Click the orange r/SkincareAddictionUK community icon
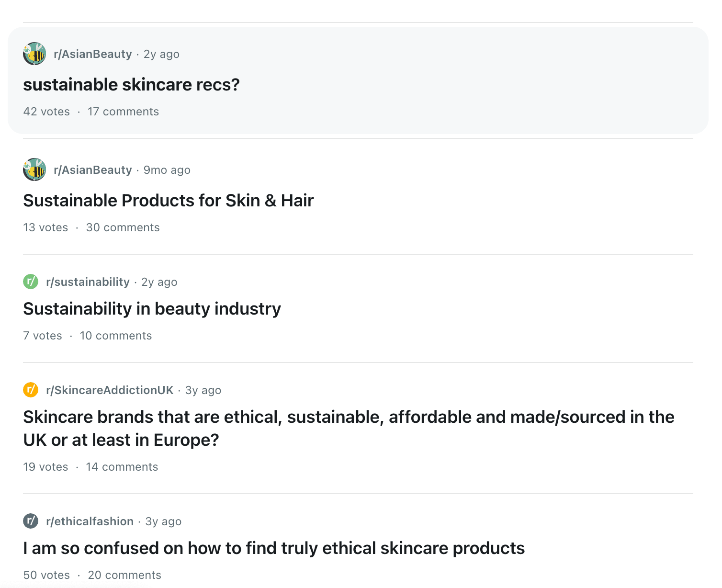This screenshot has height=588, width=722. click(x=31, y=390)
